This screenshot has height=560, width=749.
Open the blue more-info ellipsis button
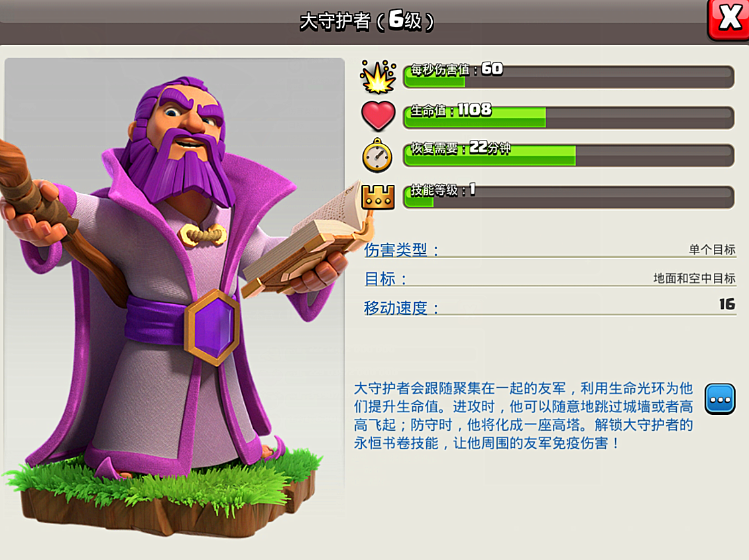720,399
